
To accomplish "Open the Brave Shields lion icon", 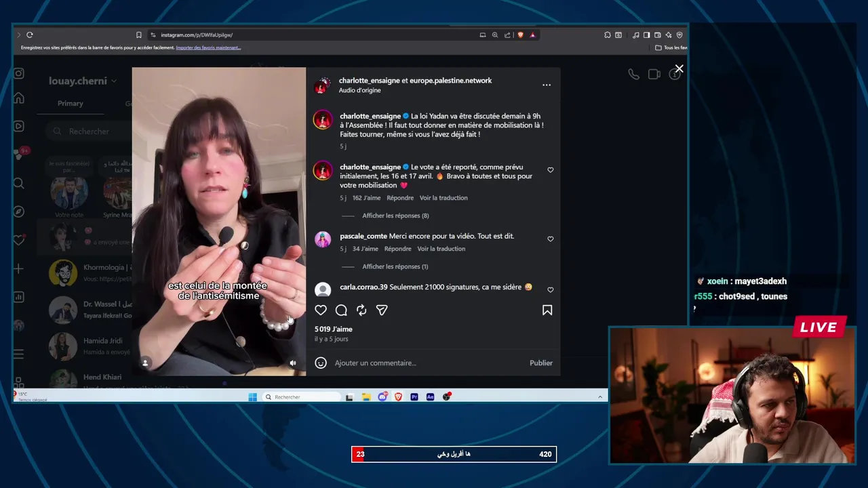I will [x=520, y=35].
